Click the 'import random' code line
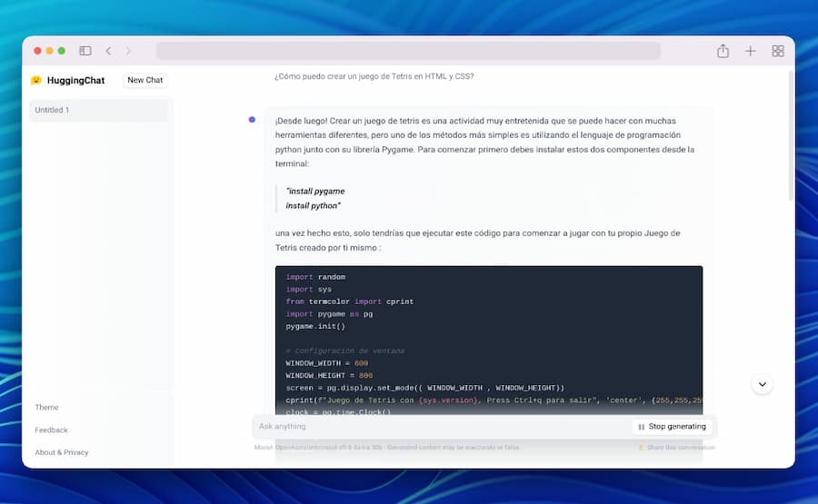The height and width of the screenshot is (504, 818). [x=315, y=277]
